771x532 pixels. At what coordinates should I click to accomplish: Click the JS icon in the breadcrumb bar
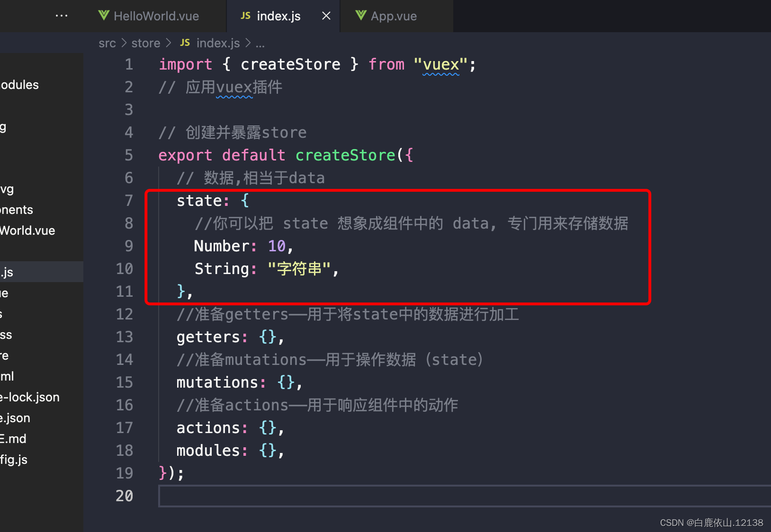tap(185, 43)
